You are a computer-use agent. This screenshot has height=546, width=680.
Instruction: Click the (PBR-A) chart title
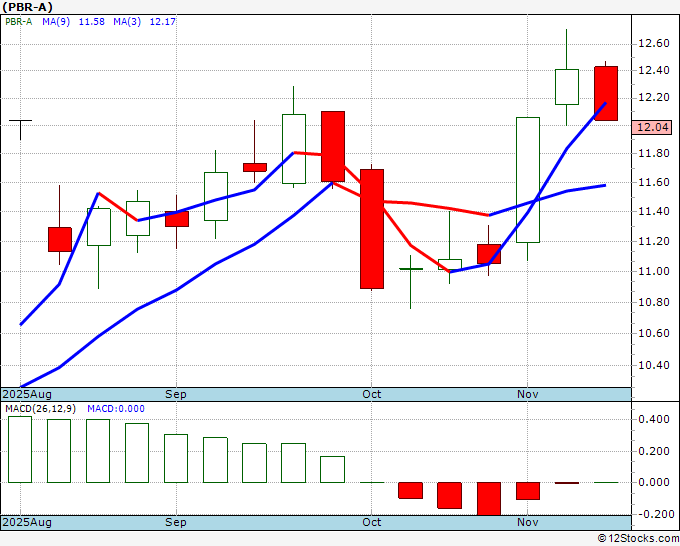27,7
